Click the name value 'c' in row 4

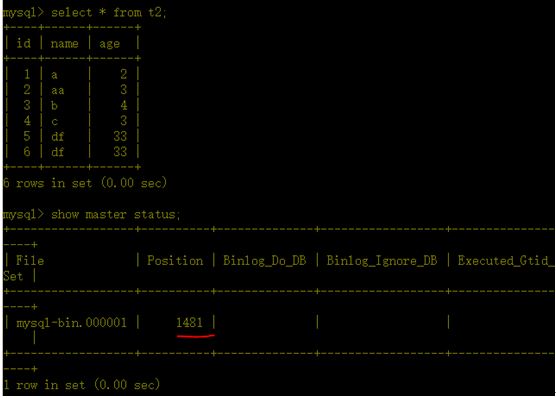[x=54, y=122]
